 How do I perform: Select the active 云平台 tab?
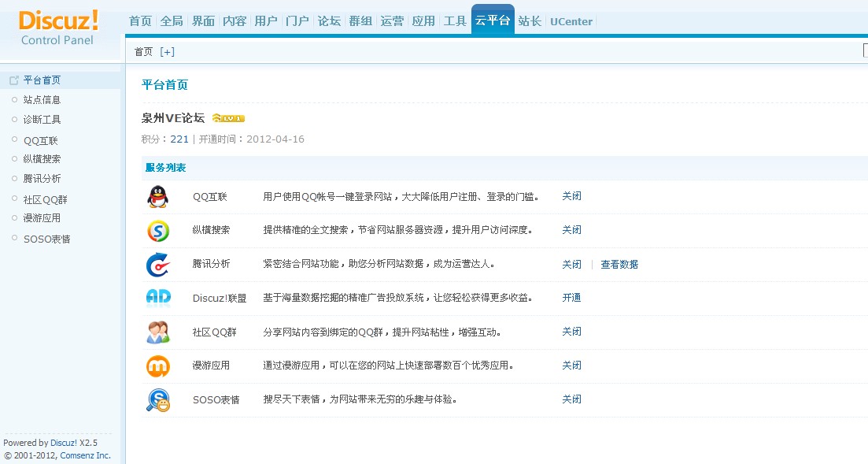493,20
